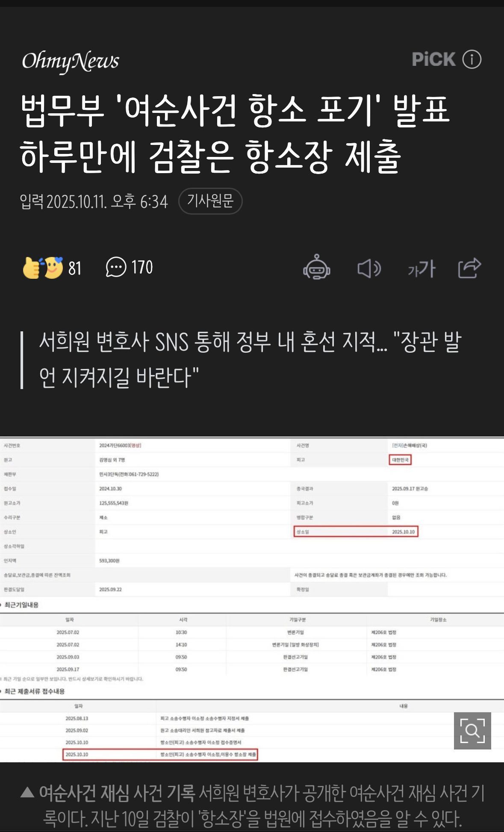
Task: Tap the red-boxed 2025.10.10 항소장 제출 row
Action: tap(160, 755)
